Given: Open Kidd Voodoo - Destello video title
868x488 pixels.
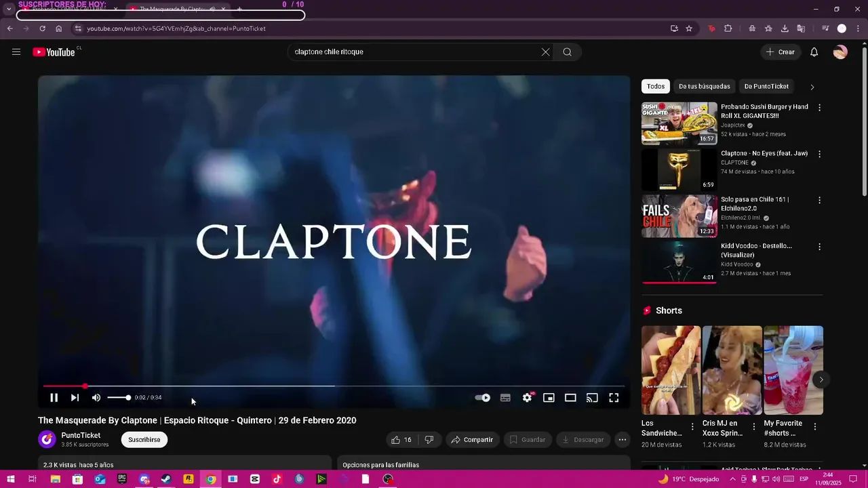Looking at the screenshot, I should click(x=756, y=250).
